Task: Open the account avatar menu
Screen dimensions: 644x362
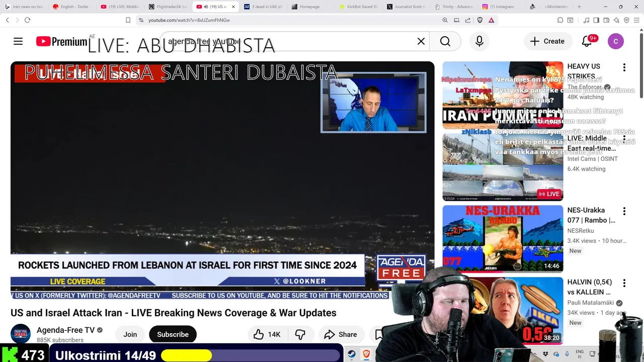Action: pyautogui.click(x=616, y=41)
